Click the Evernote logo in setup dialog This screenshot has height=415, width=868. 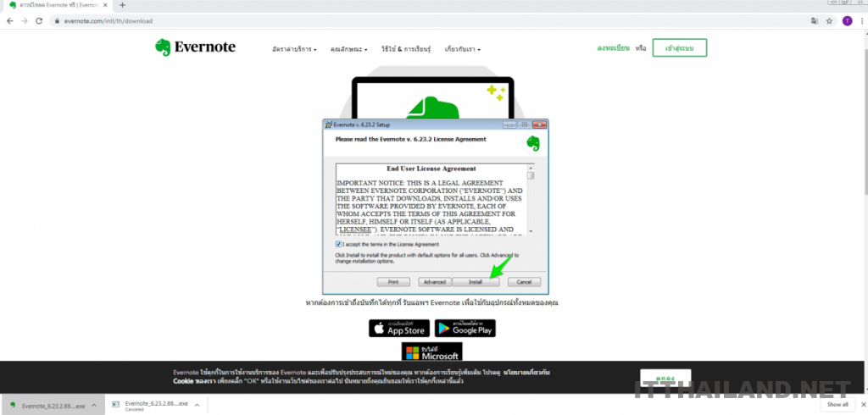(532, 143)
